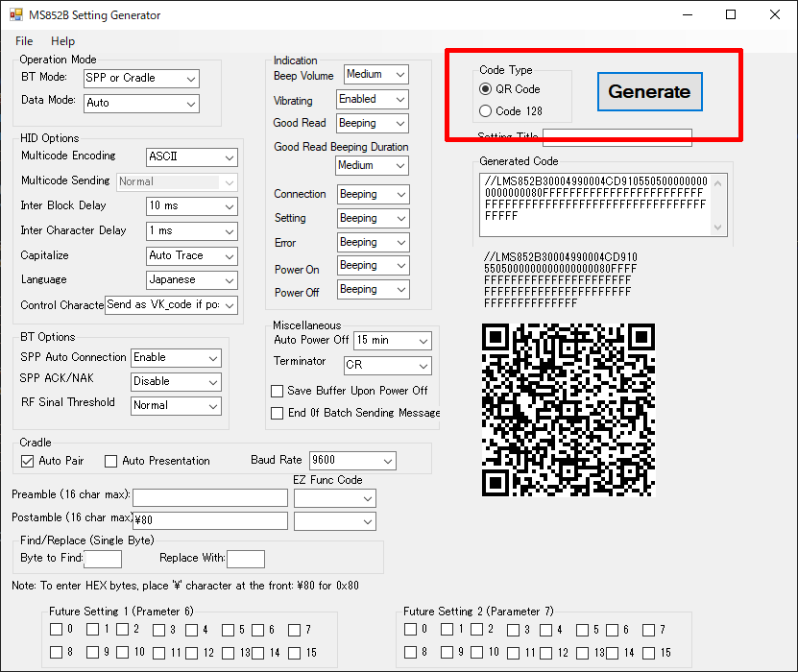The image size is (798, 672).
Task: Check bit 7 under Future Setting 1
Action: pos(294,630)
